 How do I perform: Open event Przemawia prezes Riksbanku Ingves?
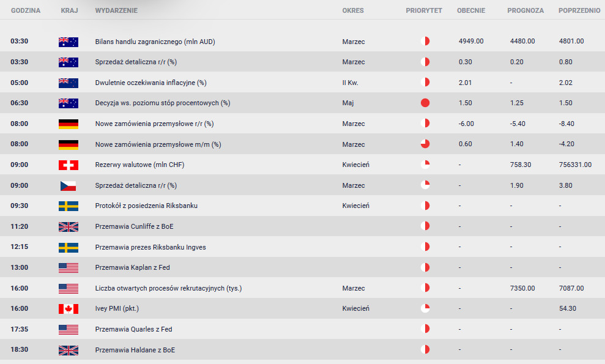pos(150,247)
